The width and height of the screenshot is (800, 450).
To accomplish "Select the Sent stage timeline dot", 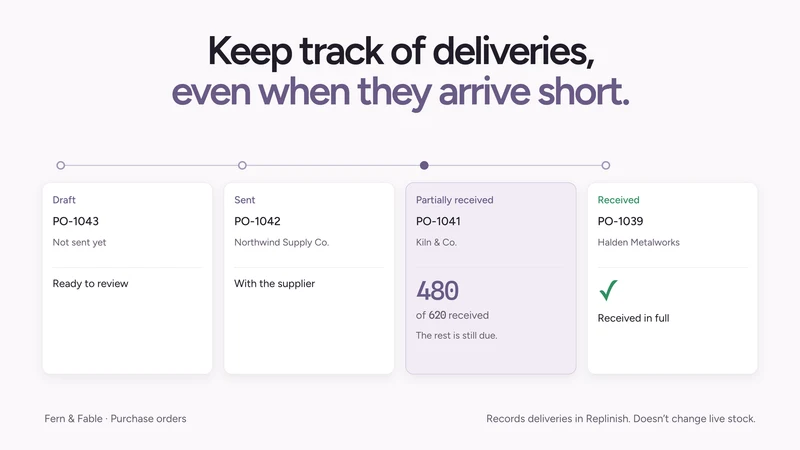I will pos(242,165).
